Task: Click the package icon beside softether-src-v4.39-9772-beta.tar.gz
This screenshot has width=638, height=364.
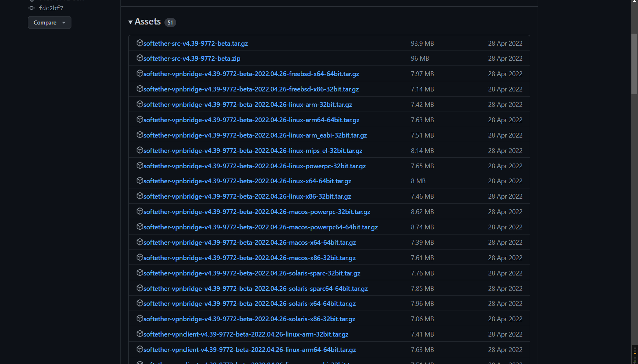Action: pos(140,43)
